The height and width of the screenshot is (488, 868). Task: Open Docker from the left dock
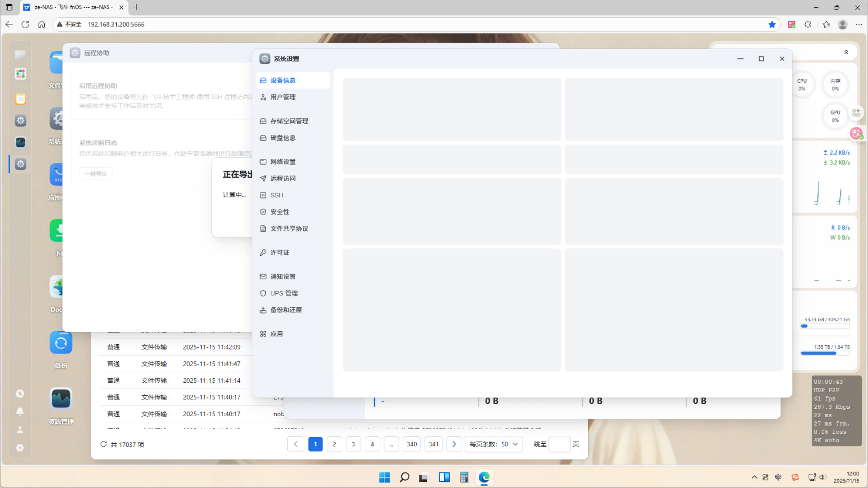[x=61, y=286]
